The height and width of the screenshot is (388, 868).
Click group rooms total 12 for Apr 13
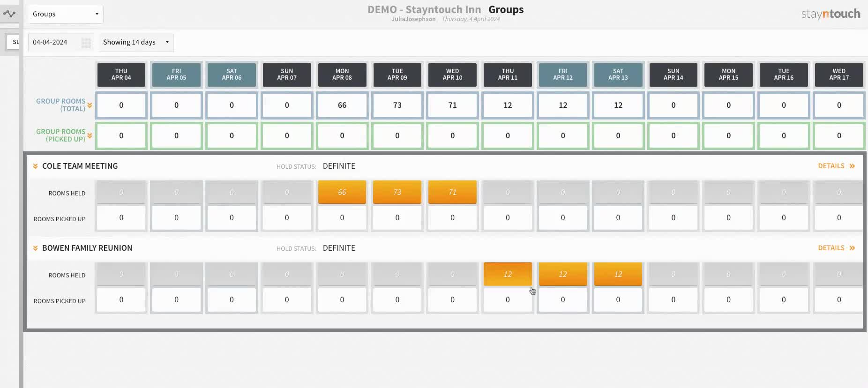(x=618, y=105)
